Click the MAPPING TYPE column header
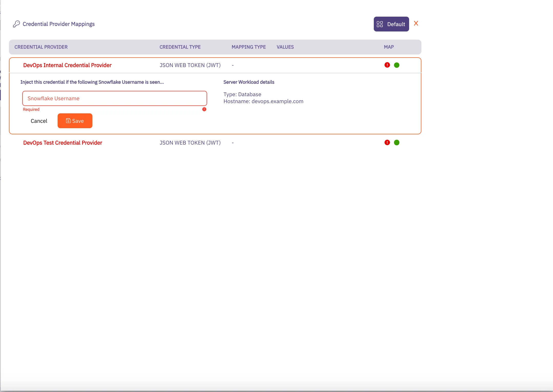This screenshot has height=392, width=553. pos(248,47)
